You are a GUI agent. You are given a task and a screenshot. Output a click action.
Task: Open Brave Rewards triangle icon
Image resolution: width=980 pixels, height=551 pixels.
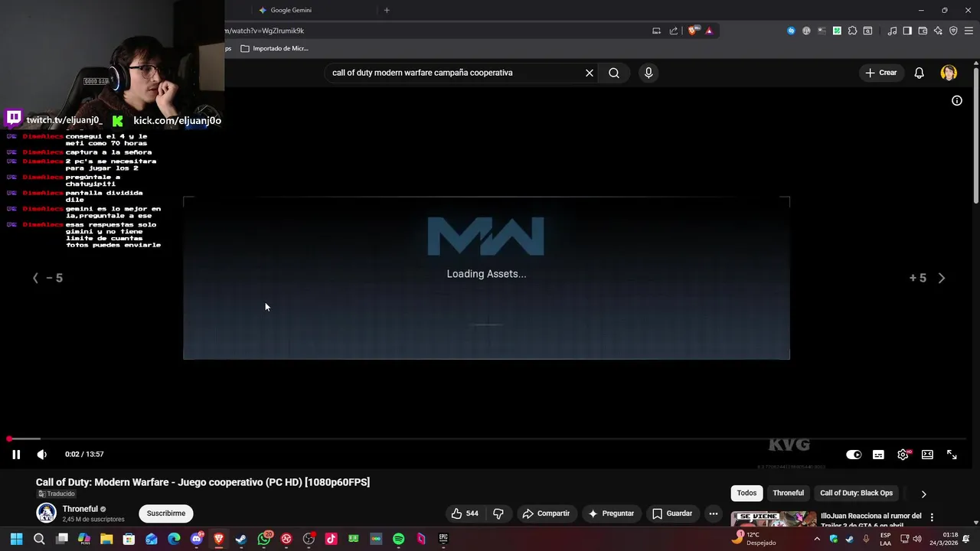[709, 31]
